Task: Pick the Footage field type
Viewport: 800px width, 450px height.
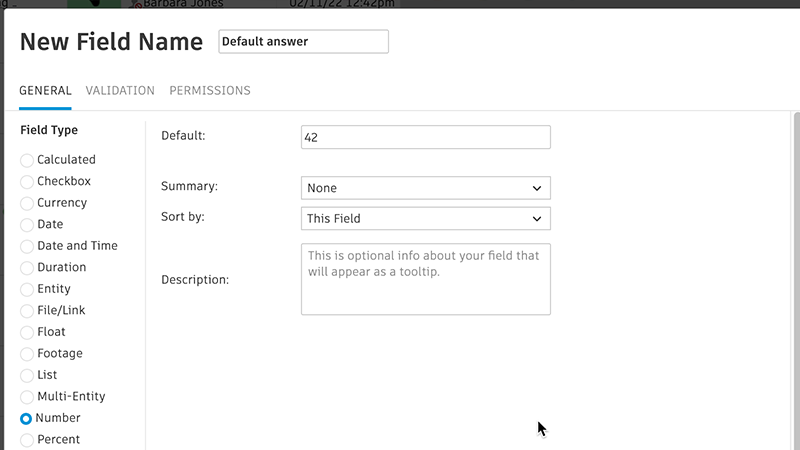Action: coord(27,354)
